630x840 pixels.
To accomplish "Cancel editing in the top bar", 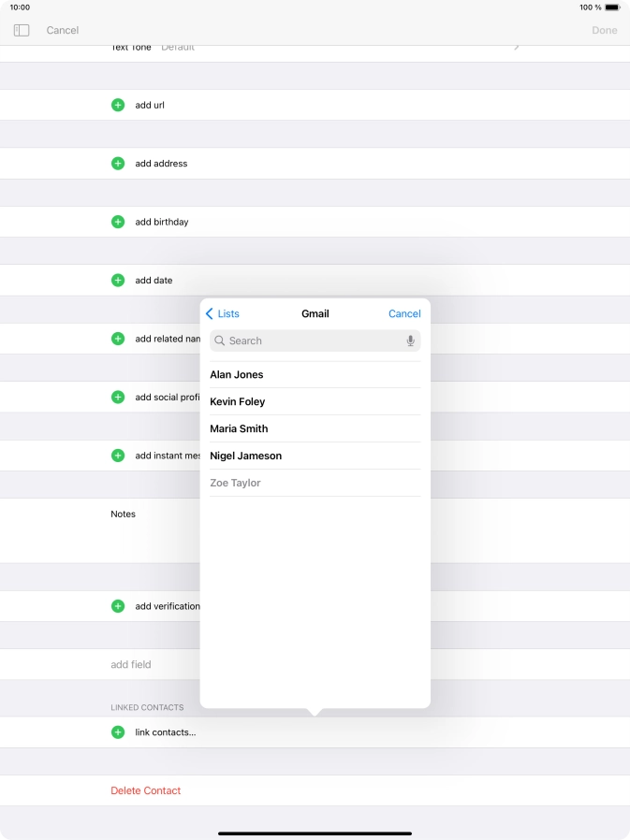I will 63,30.
